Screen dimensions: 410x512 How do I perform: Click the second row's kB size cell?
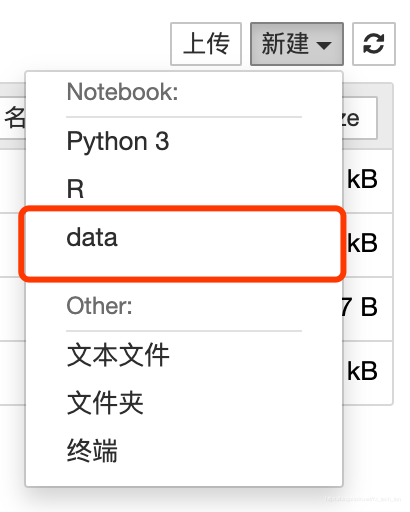point(362,243)
